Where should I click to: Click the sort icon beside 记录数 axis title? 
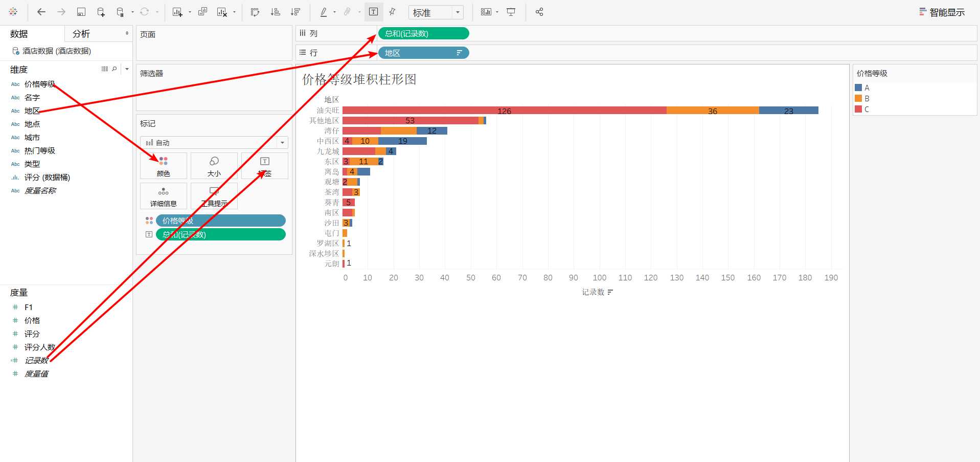point(610,292)
